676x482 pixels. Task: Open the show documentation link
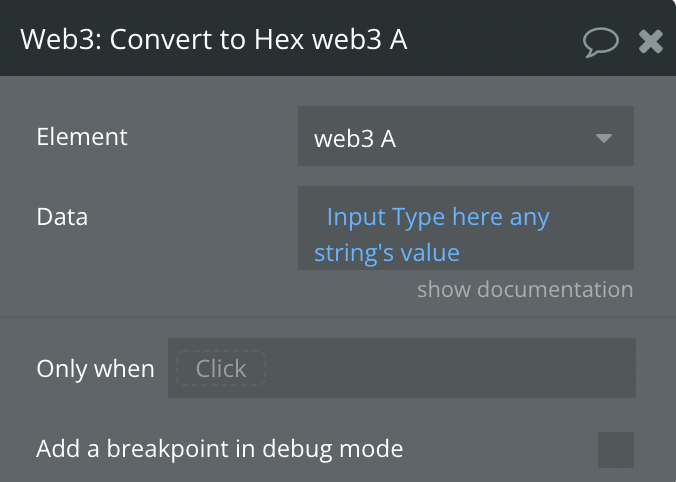[525, 290]
